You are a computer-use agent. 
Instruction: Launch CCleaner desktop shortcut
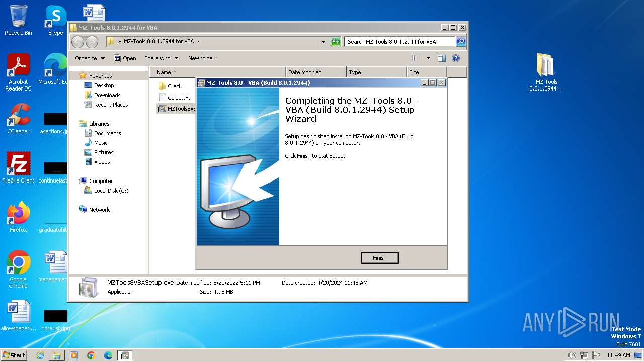pyautogui.click(x=18, y=119)
